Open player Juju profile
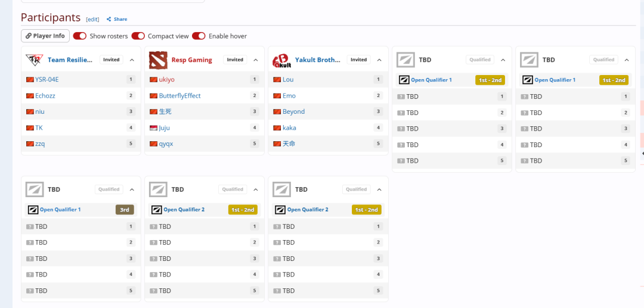 click(165, 128)
